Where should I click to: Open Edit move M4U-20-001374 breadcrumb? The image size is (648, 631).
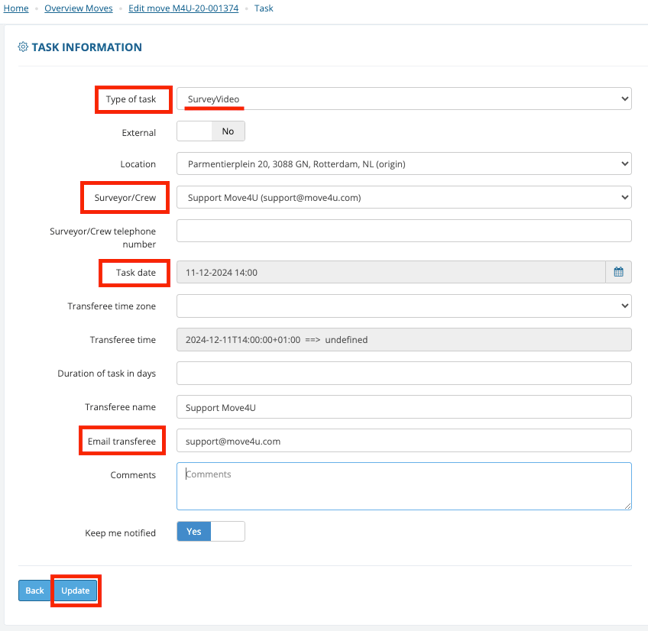click(183, 8)
